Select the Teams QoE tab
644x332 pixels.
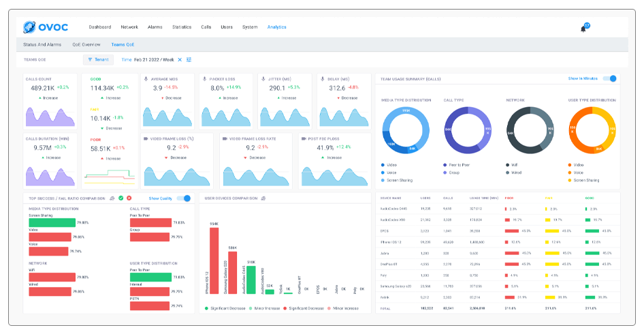(123, 44)
